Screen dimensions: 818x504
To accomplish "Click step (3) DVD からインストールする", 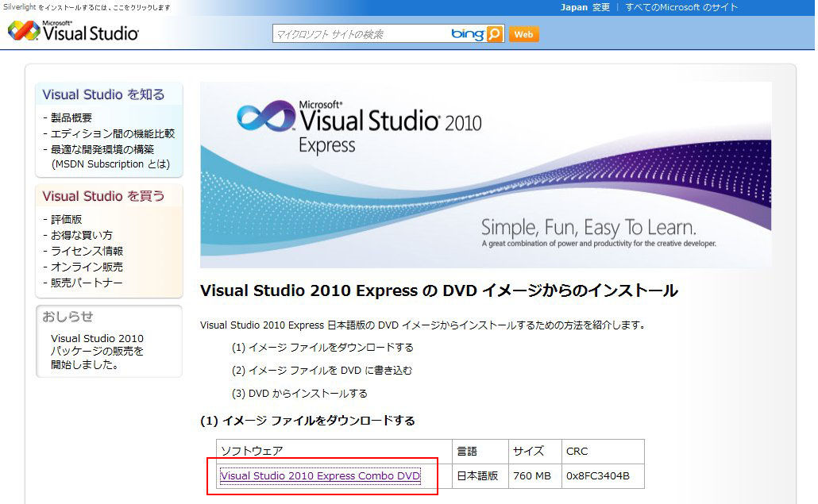I will tap(299, 393).
